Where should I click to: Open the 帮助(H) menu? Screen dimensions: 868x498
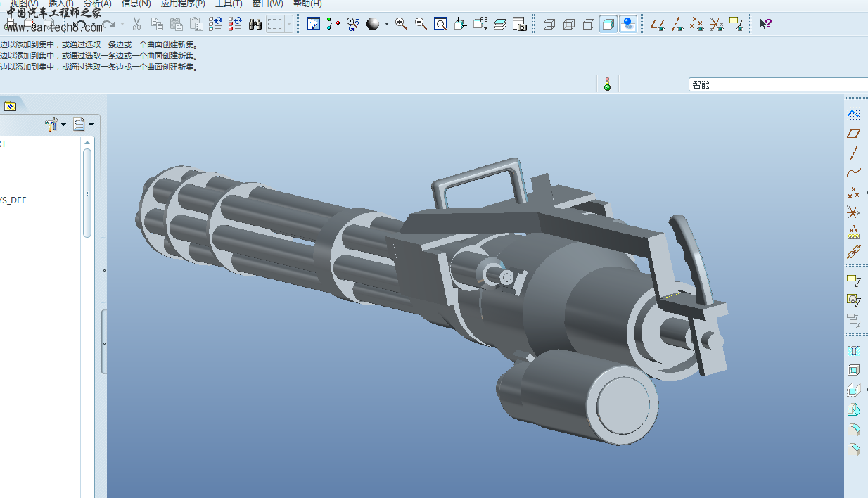point(307,4)
